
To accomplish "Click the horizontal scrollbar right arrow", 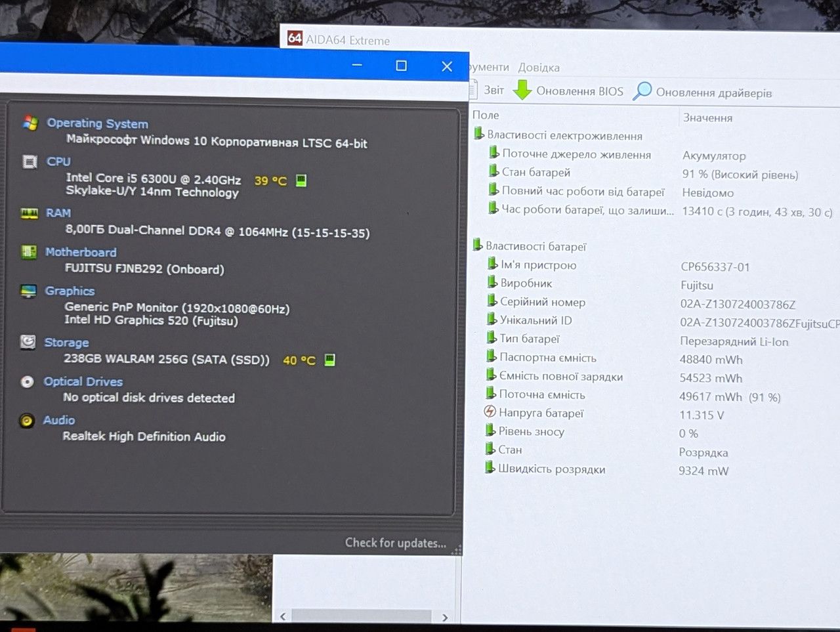I will [x=445, y=617].
